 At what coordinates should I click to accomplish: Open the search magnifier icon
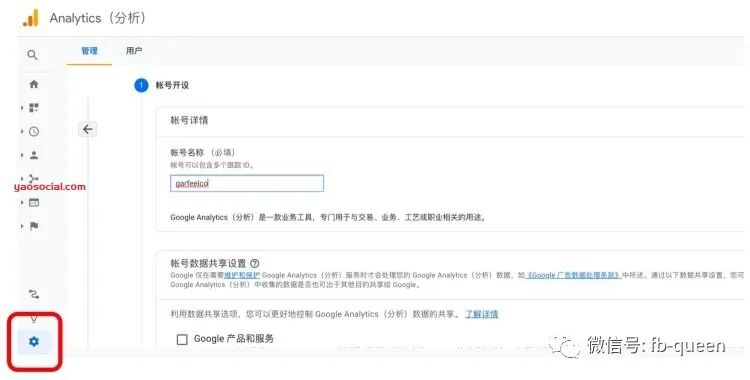[x=33, y=55]
